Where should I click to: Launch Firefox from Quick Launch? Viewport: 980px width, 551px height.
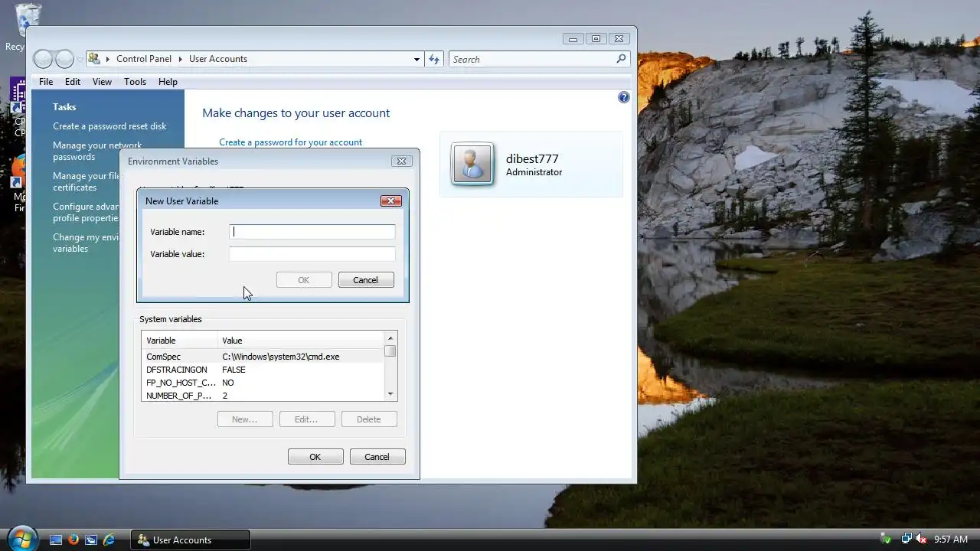(73, 540)
